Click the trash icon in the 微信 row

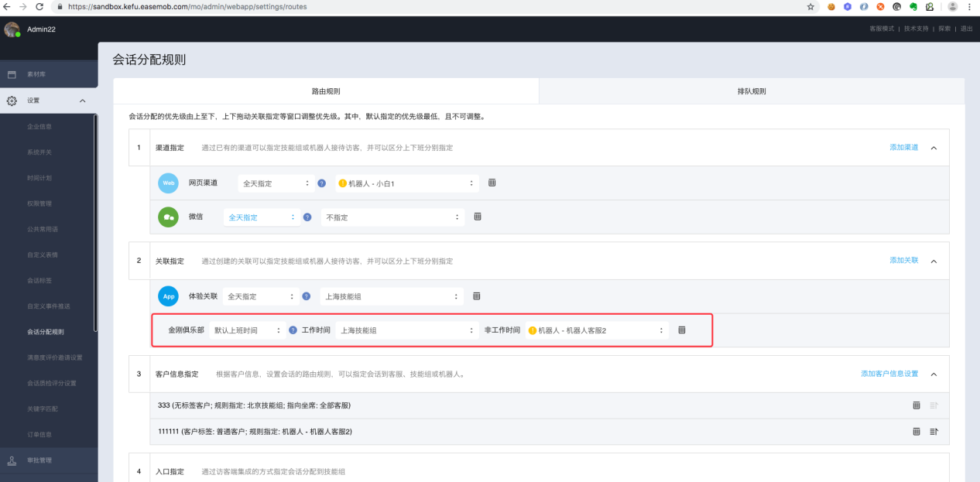coord(478,217)
